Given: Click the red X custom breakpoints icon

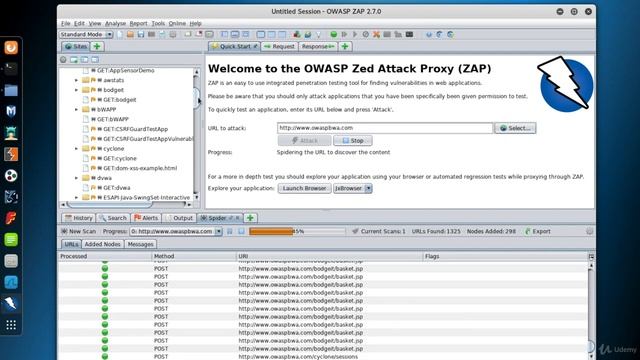Looking at the screenshot, I should [376, 35].
